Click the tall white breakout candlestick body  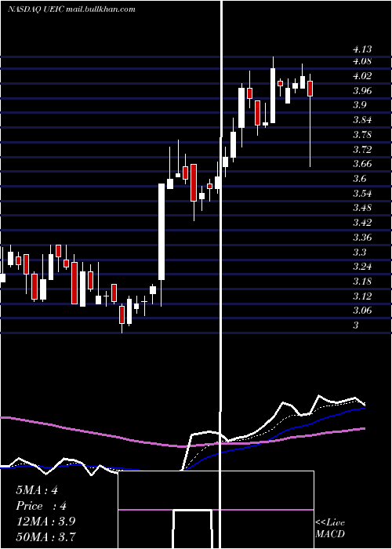click(162, 232)
